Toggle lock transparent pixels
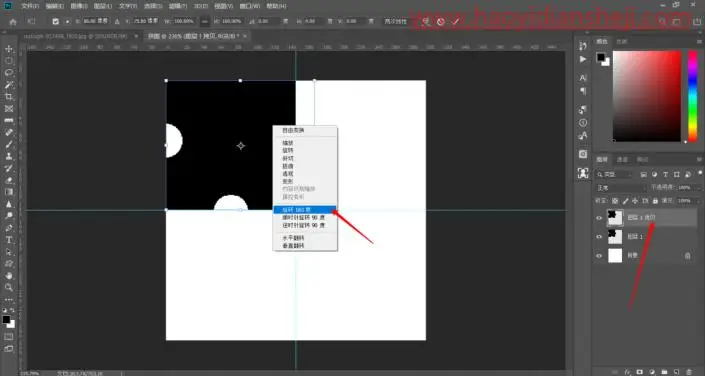The image size is (705, 376). 615,201
